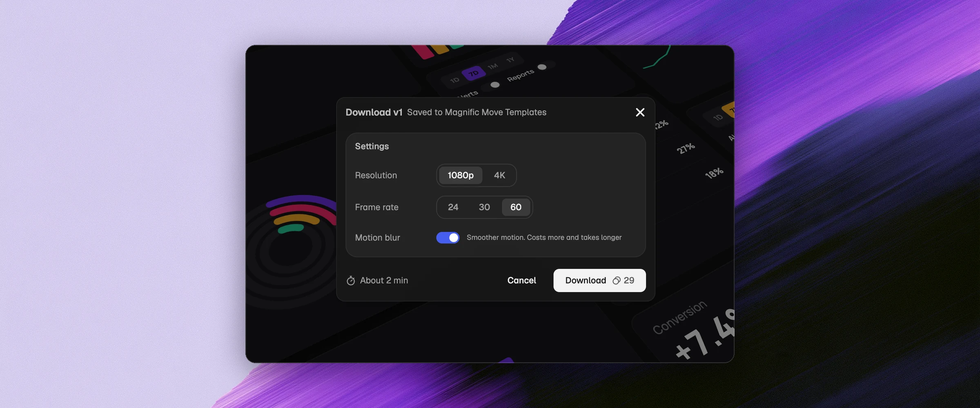The height and width of the screenshot is (408, 980).
Task: Select 1080p resolution
Action: 461,175
